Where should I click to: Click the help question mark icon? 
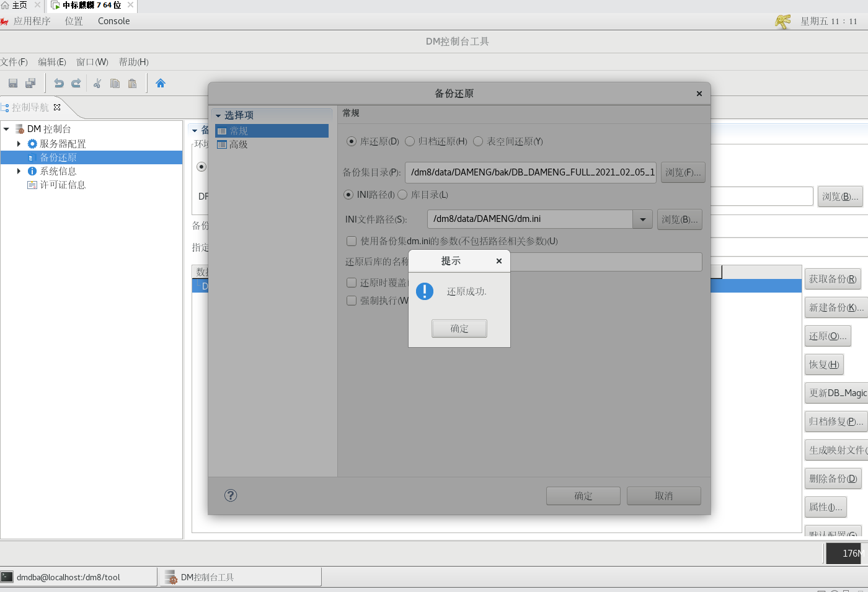click(x=231, y=495)
